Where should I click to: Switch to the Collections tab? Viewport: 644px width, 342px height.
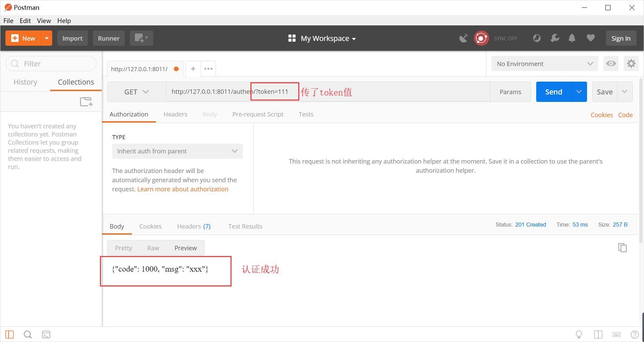76,82
